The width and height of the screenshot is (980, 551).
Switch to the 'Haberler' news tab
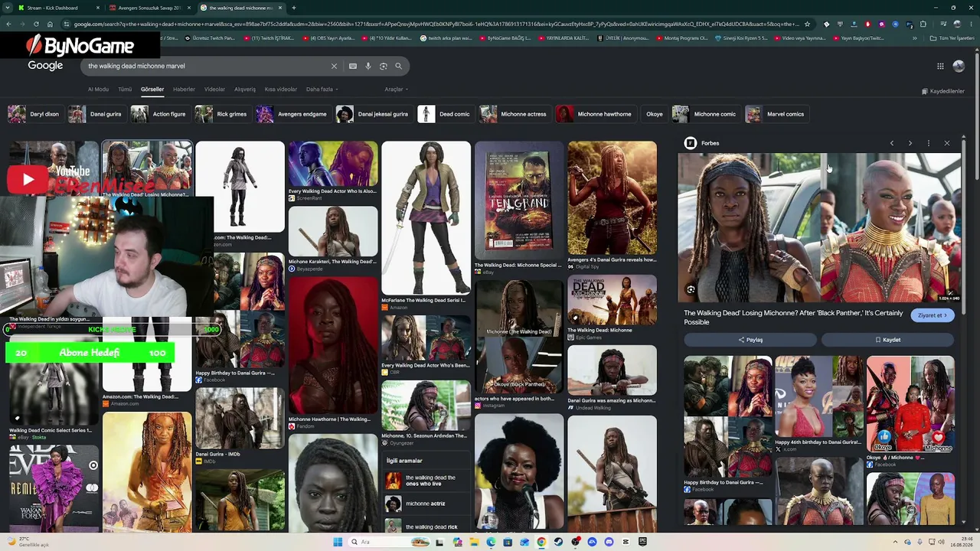[184, 90]
